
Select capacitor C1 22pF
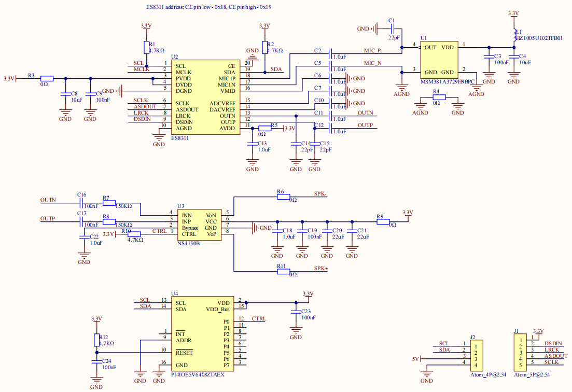pos(392,29)
